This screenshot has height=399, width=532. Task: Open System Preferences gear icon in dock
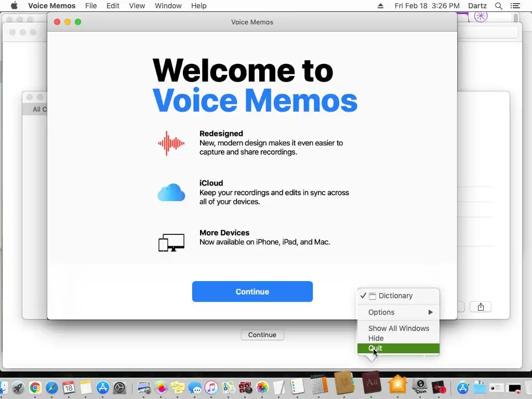[x=119, y=388]
